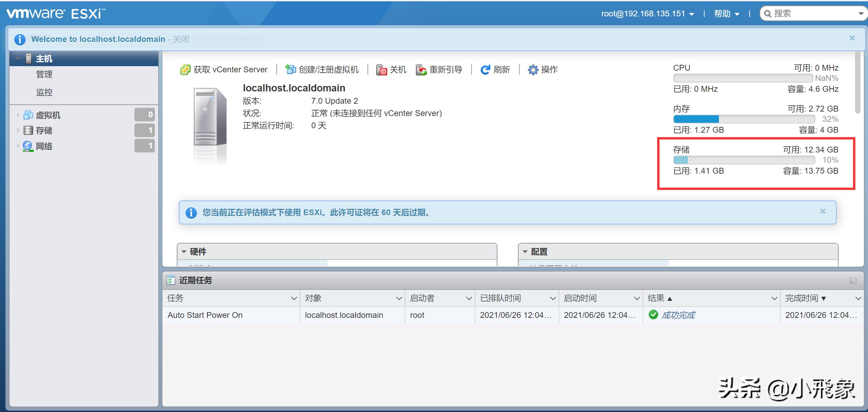Viewport: 868px width, 412px height.
Task: Click the 关机 shutdown icon
Action: (x=381, y=69)
